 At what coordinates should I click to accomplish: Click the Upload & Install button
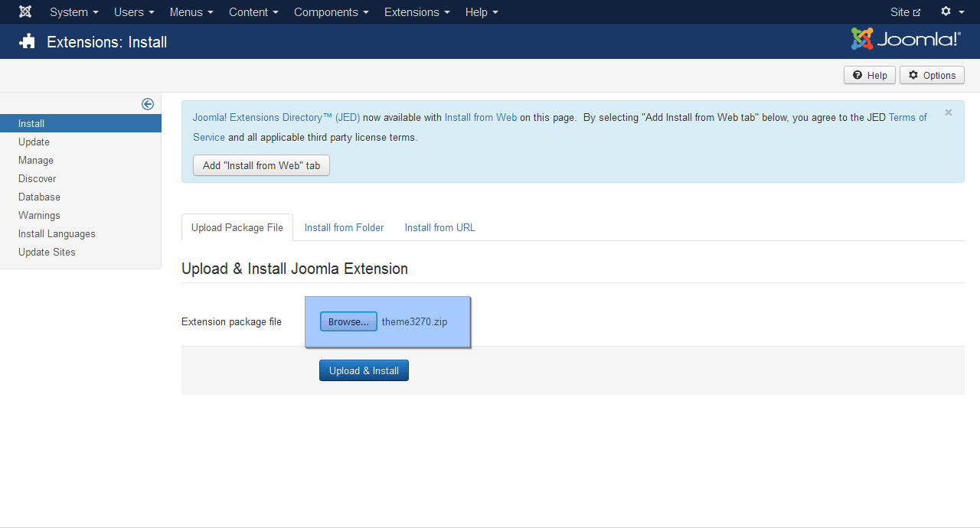tap(364, 370)
